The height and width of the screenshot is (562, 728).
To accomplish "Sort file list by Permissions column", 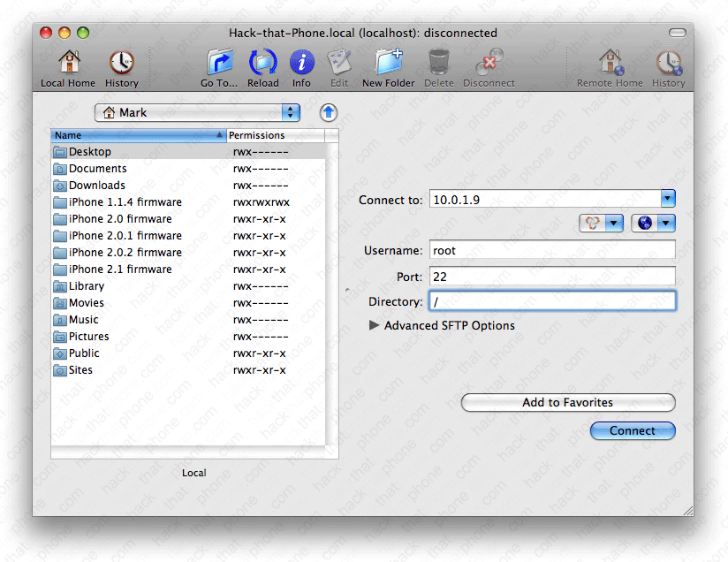I will coord(274,135).
